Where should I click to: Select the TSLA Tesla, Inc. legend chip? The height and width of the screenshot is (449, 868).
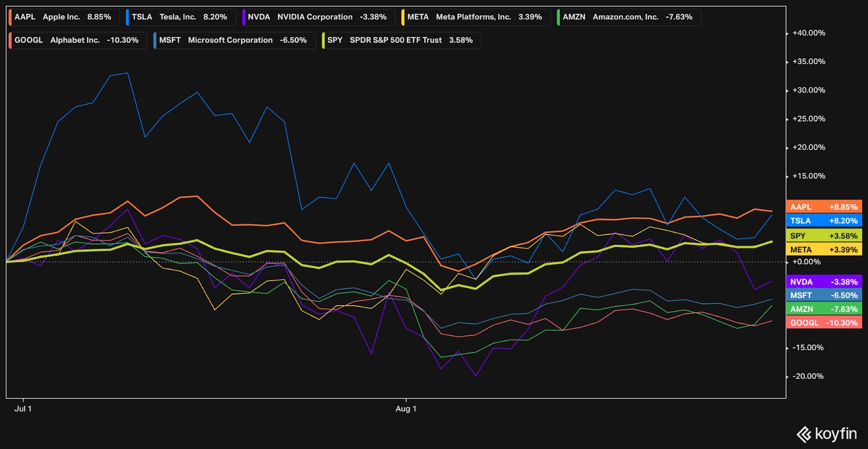[x=181, y=17]
